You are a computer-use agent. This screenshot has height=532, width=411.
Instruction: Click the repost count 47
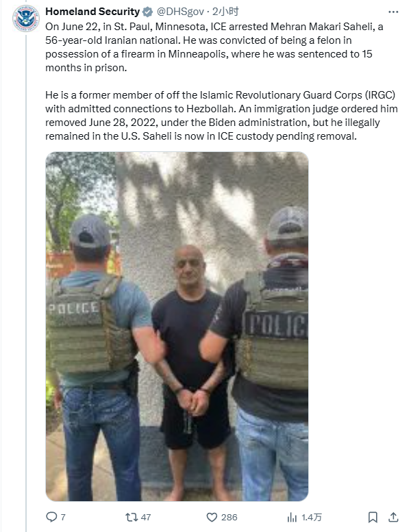coord(146,518)
